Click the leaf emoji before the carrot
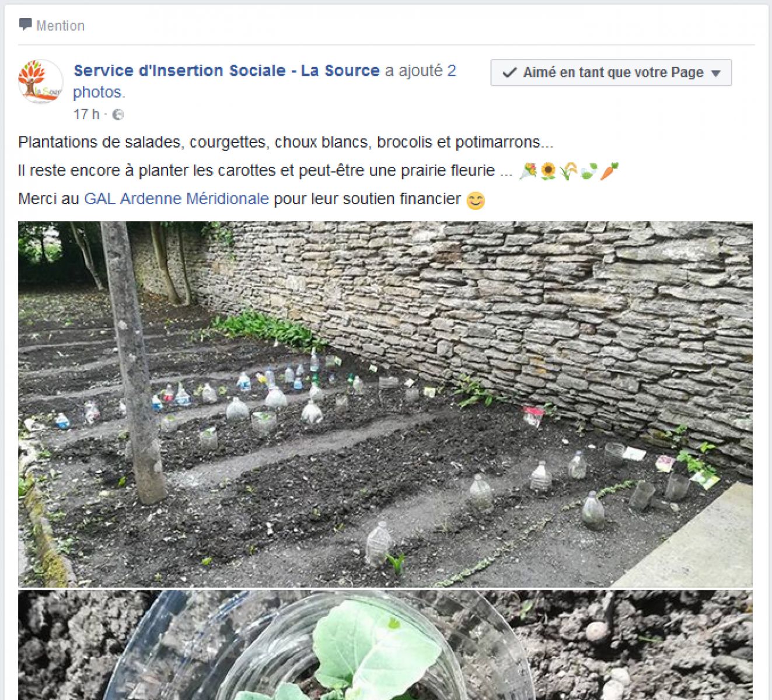 click(x=588, y=171)
